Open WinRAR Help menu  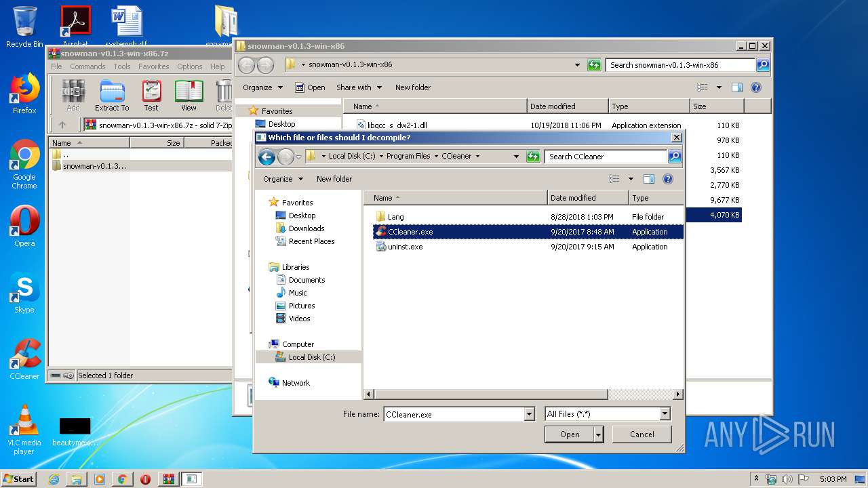click(217, 66)
